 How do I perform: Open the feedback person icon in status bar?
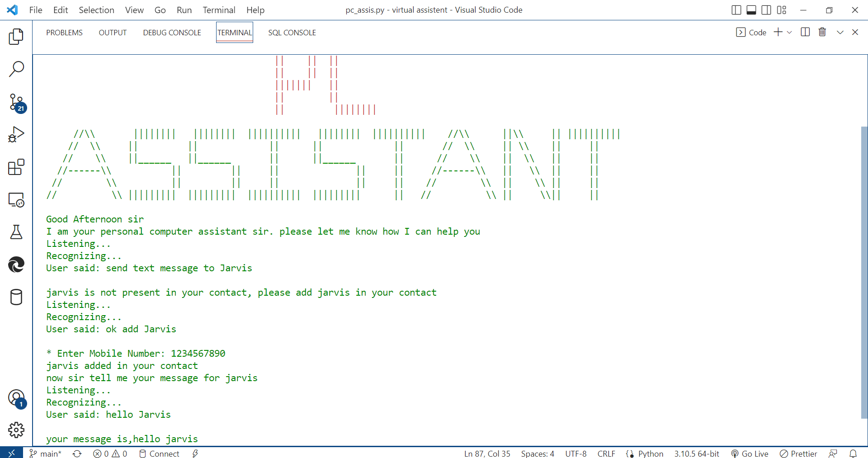833,453
